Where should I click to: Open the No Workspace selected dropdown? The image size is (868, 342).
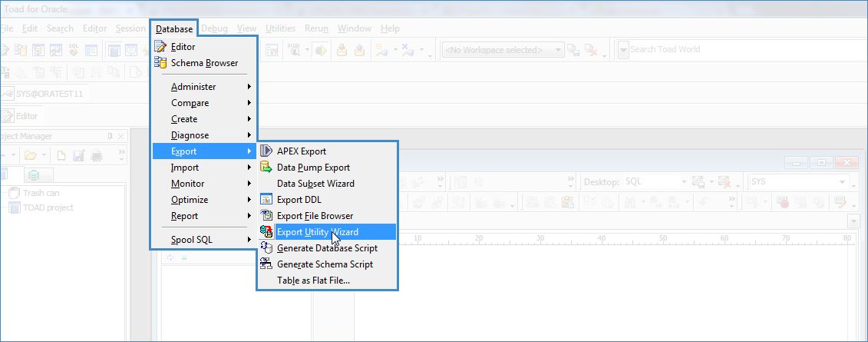(x=503, y=51)
